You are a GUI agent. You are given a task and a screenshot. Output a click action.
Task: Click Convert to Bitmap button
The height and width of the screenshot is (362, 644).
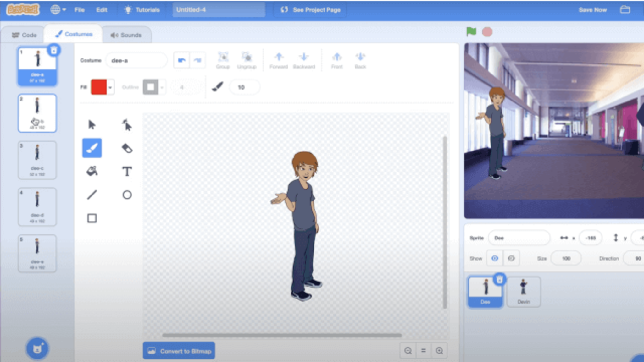tap(179, 351)
